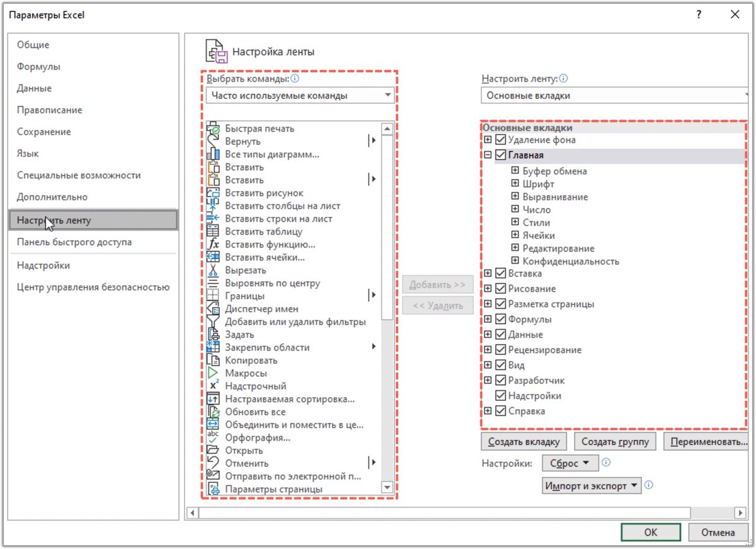Click the commands list scroll down arrow
The width and height of the screenshot is (756, 549).
[x=387, y=488]
